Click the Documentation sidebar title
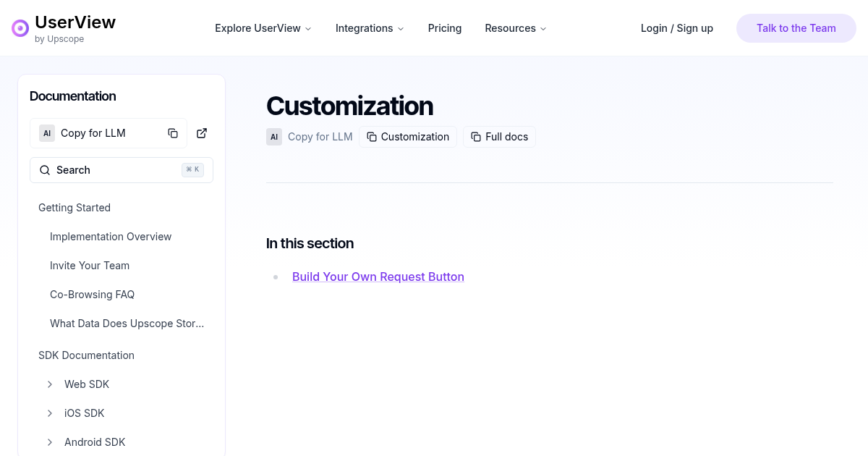 (72, 96)
